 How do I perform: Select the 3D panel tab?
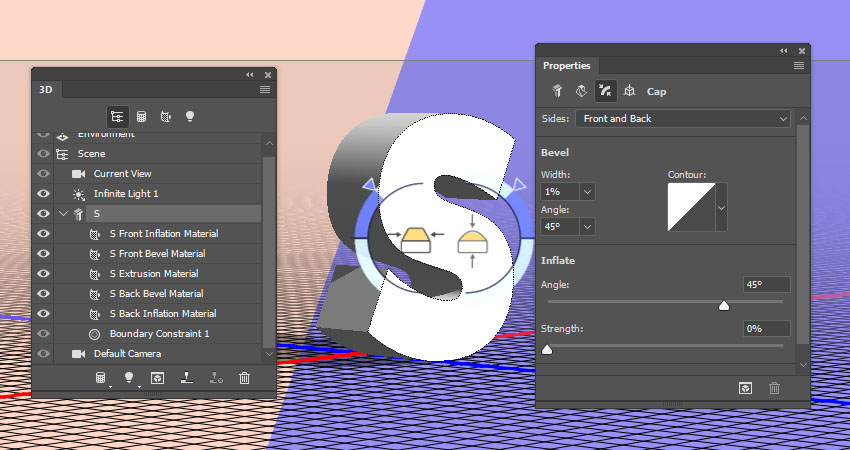coord(46,89)
